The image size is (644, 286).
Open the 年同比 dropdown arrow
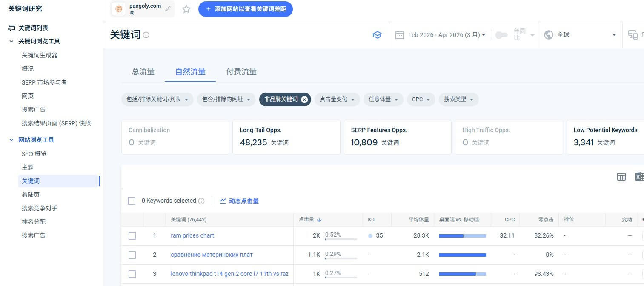point(532,35)
